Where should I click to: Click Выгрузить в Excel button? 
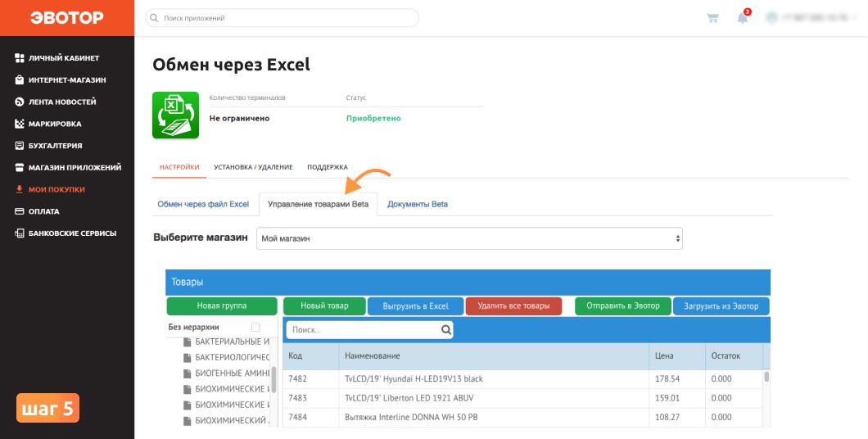pyautogui.click(x=415, y=306)
